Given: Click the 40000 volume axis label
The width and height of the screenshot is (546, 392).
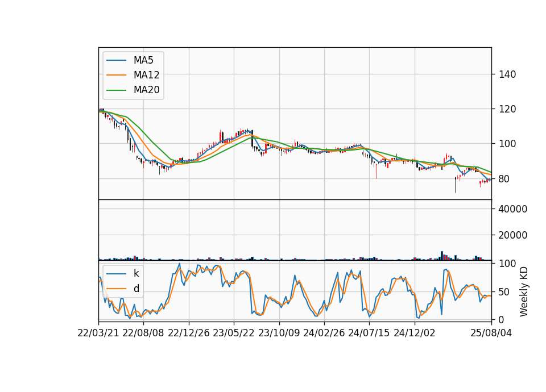Looking at the screenshot, I should click(513, 209).
